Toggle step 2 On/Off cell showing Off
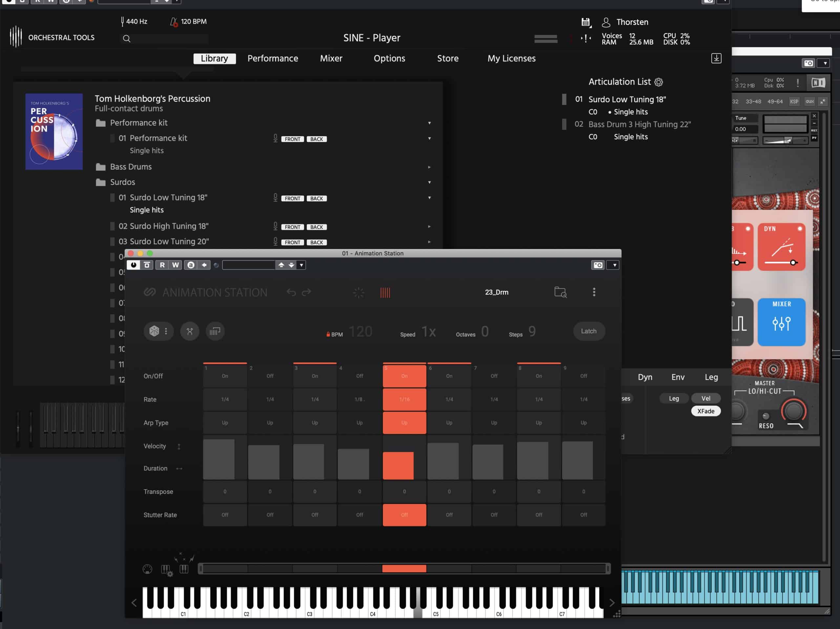This screenshot has height=629, width=840. [x=270, y=376]
